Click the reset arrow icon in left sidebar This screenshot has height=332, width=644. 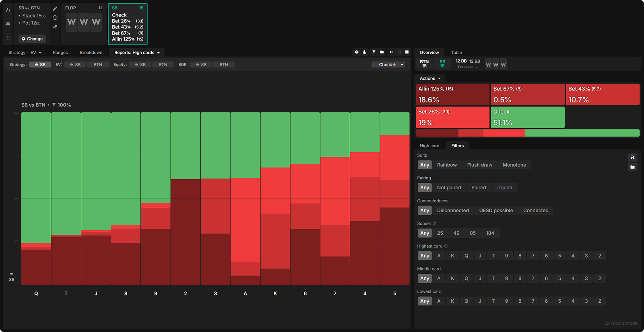[x=8, y=10]
